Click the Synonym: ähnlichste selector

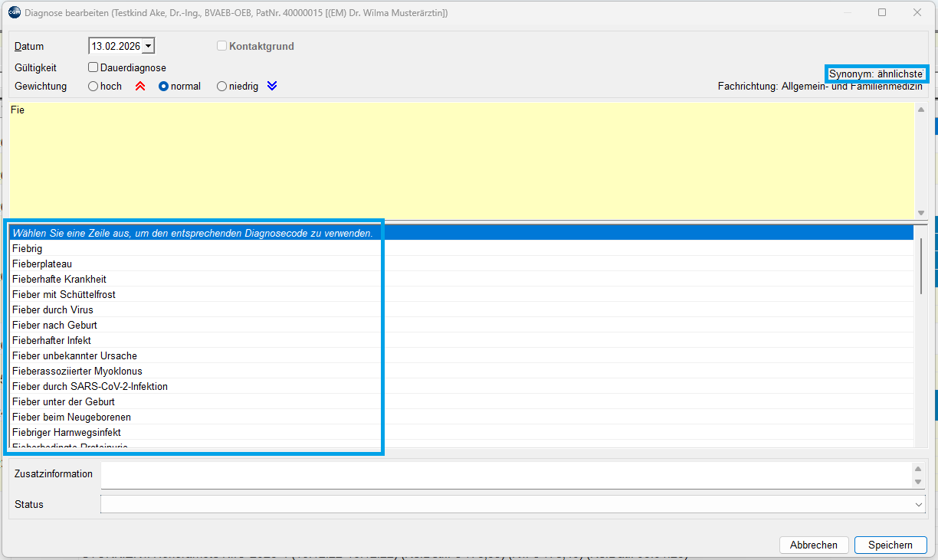click(x=877, y=74)
